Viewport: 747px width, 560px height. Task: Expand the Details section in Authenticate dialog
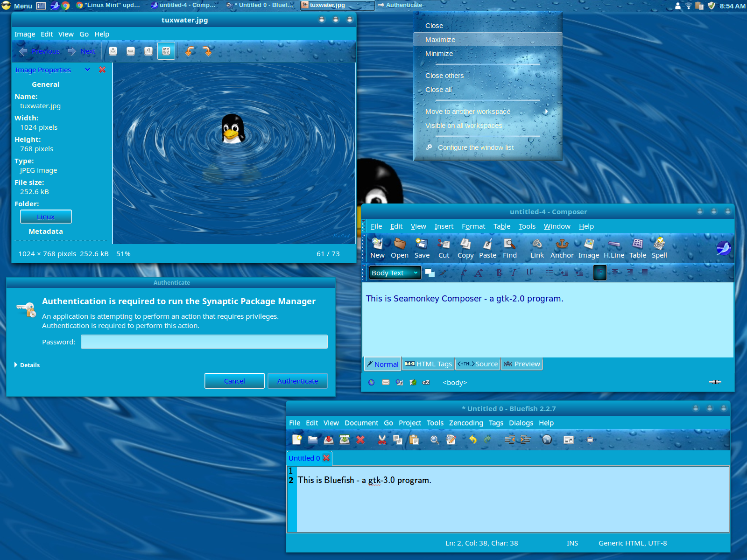click(27, 365)
